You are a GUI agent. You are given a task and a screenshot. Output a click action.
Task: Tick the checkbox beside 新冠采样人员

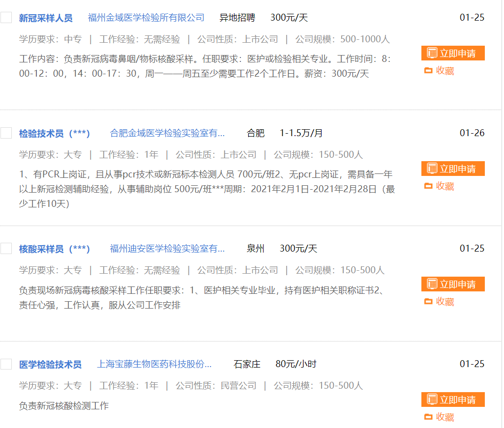6,18
